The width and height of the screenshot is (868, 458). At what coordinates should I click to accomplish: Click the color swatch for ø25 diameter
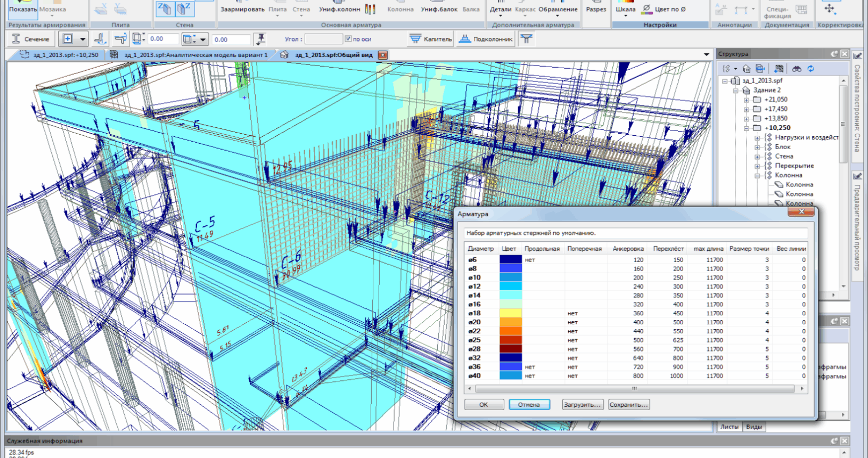click(x=510, y=340)
